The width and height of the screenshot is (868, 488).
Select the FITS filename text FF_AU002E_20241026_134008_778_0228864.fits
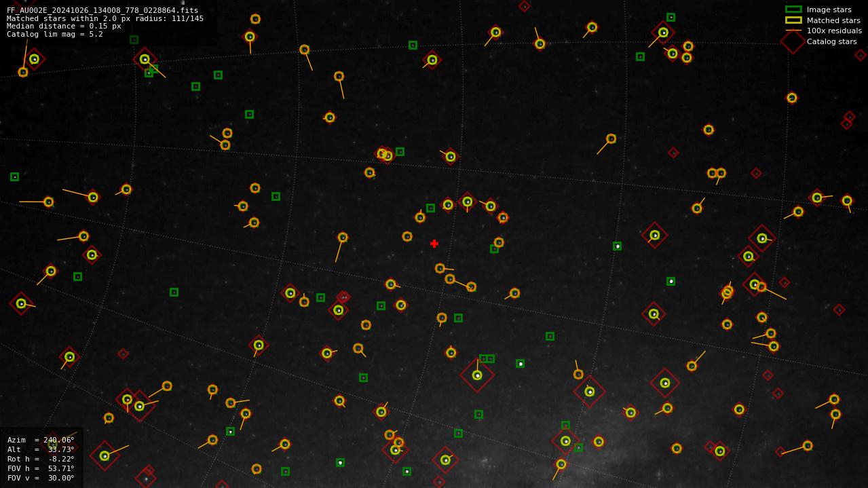(x=102, y=10)
